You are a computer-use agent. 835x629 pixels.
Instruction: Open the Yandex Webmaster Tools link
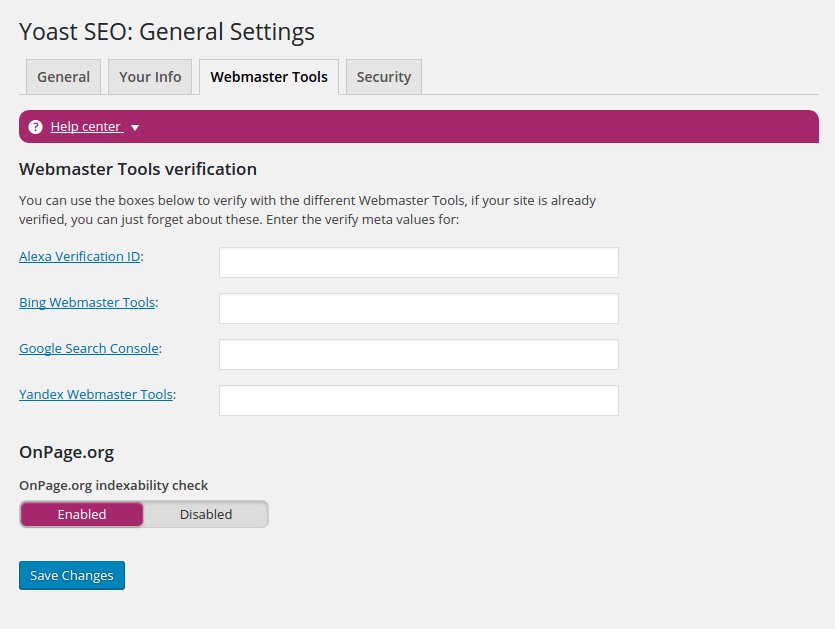[96, 394]
